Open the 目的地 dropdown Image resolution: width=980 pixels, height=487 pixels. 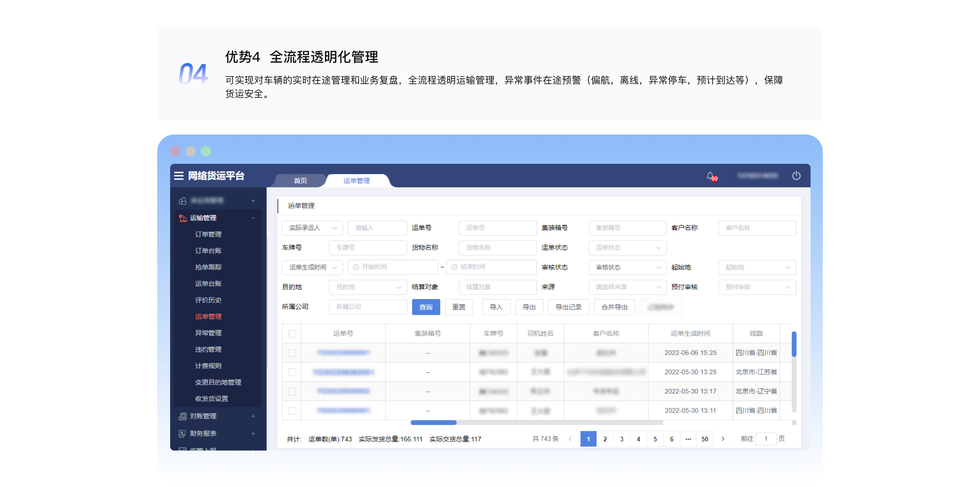368,287
